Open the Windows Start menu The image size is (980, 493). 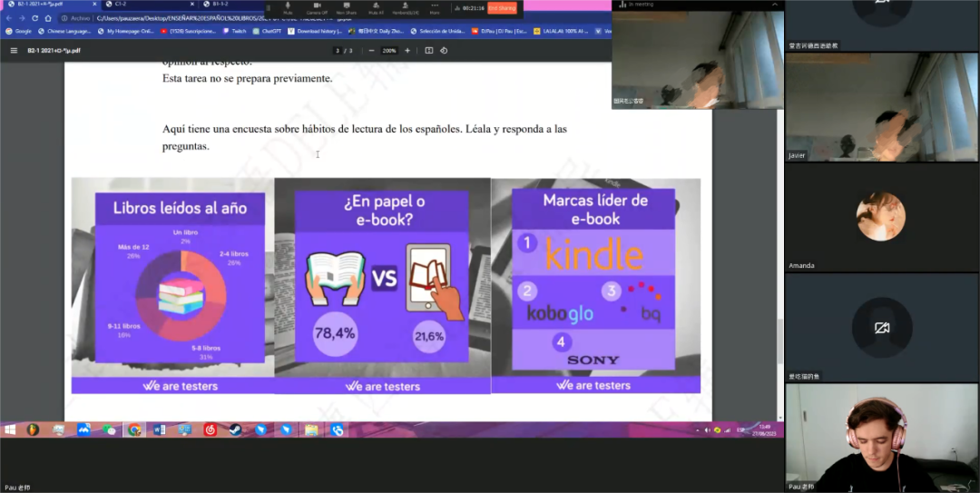point(10,429)
